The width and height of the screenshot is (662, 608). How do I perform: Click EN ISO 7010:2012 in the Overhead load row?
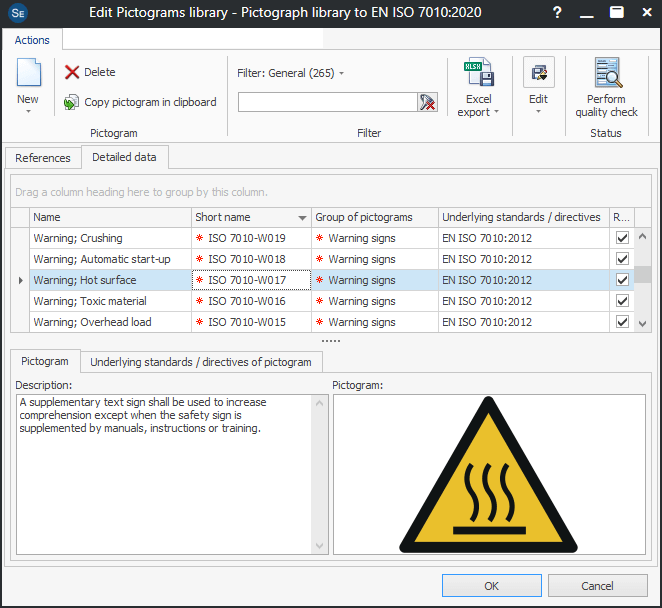487,322
